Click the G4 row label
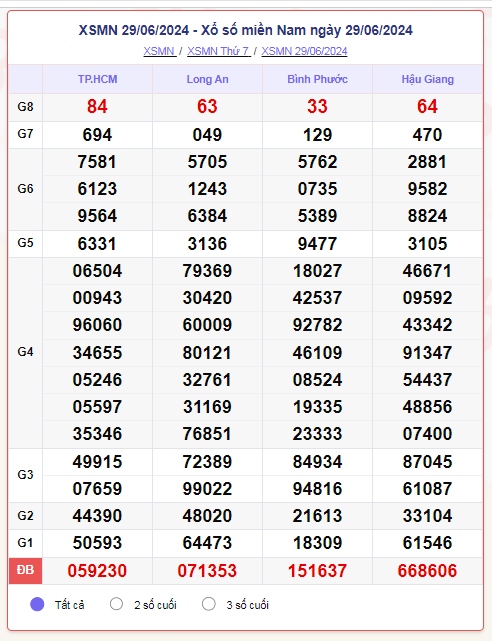This screenshot has height=641, width=492. (25, 352)
